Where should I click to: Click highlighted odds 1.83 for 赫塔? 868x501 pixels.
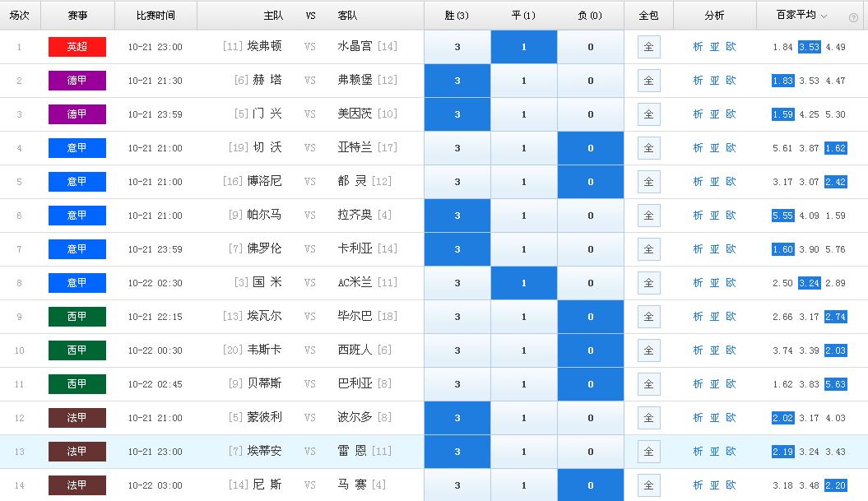pos(782,81)
